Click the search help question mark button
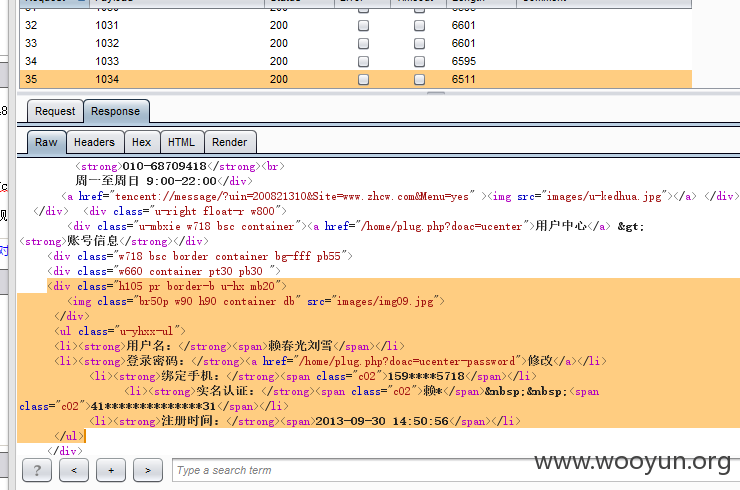This screenshot has height=490, width=740. tap(37, 470)
